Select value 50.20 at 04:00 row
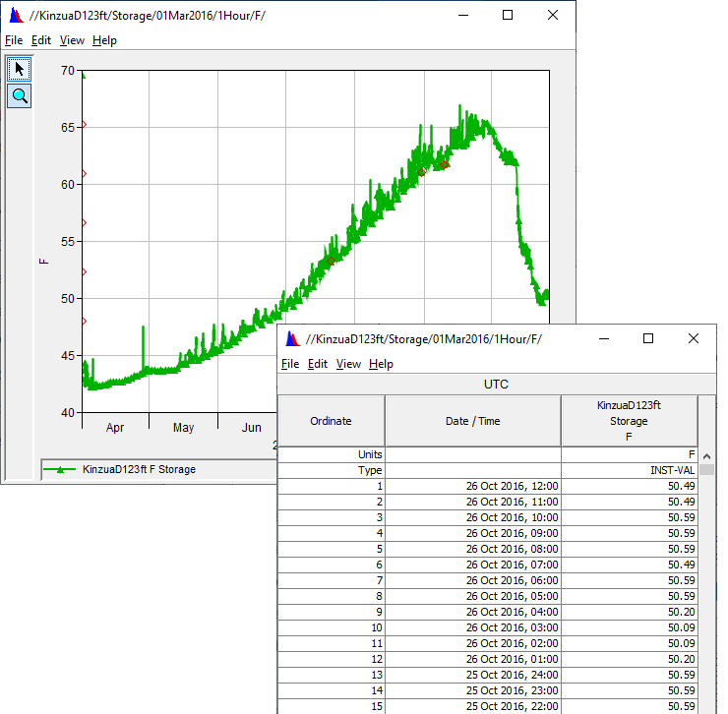Image resolution: width=728 pixels, height=714 pixels. (x=629, y=612)
